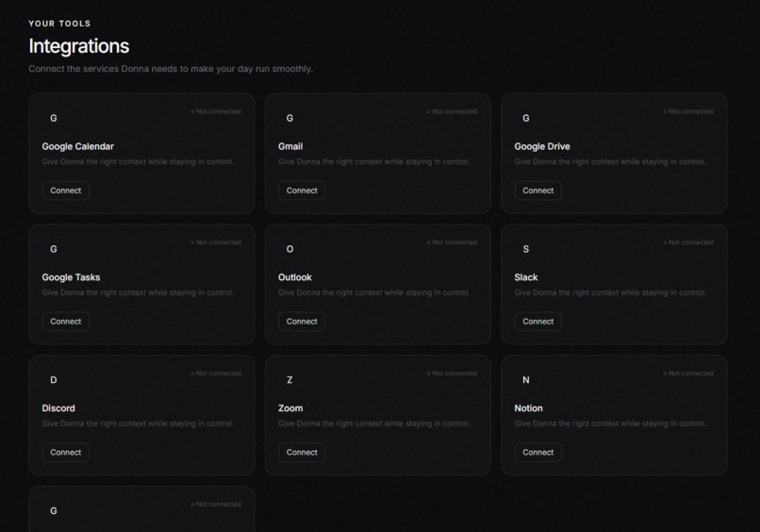Click the Slack S icon
Image resolution: width=760 pixels, height=532 pixels.
tap(525, 249)
